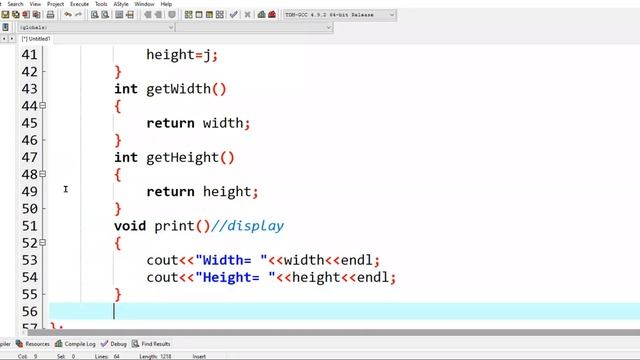Switch to the Compile Log bottom tab

(75, 344)
